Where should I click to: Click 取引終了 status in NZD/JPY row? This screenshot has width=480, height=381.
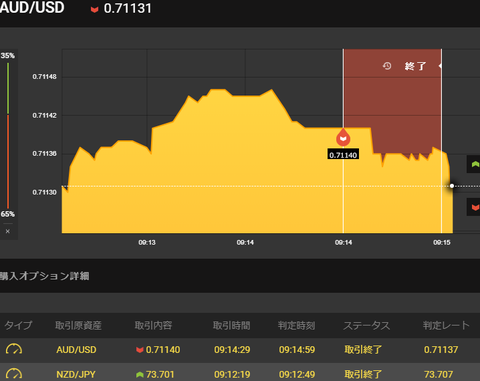[x=363, y=374]
